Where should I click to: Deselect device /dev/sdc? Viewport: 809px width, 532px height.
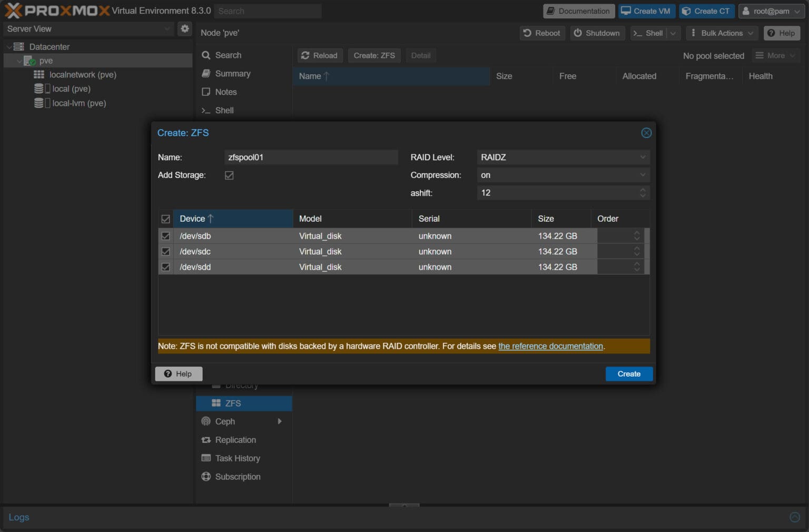click(165, 251)
